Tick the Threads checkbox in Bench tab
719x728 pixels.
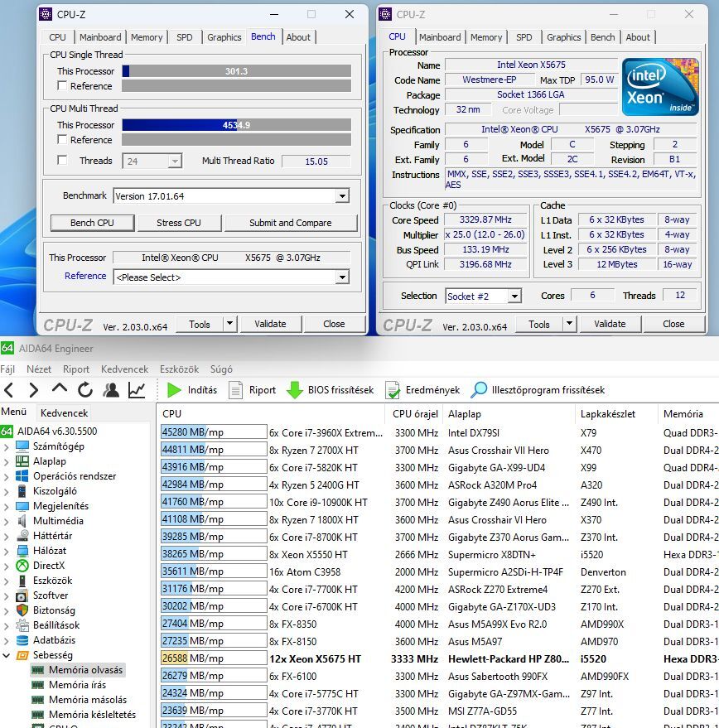click(61, 160)
